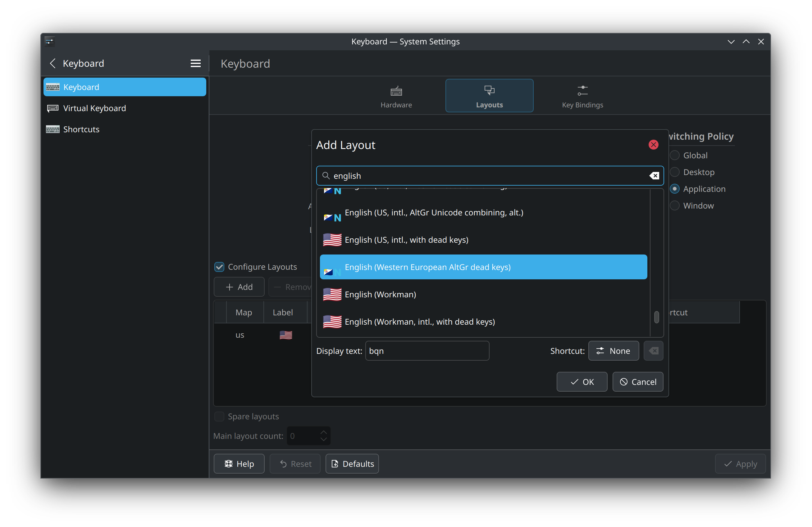Select English (US, intl., AltGr Unicode combining, alt.)
This screenshot has width=812, height=527.
pyautogui.click(x=483, y=213)
